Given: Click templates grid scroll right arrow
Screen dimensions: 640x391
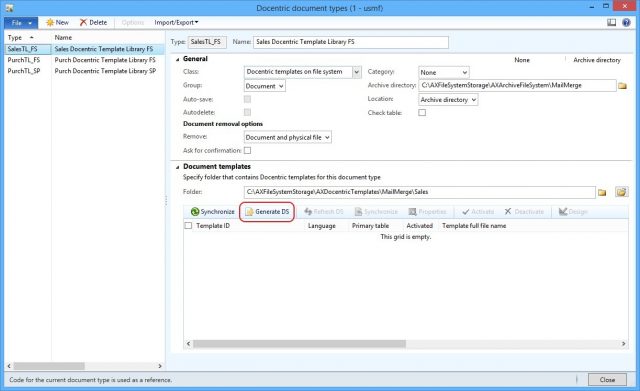Looking at the screenshot, I should point(623,344).
